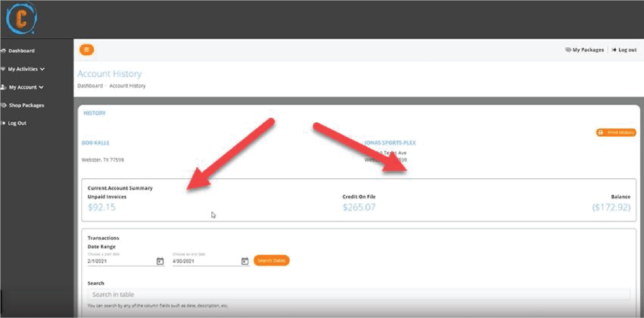Viewport: 644px width, 318px height.
Task: Click the Current Account Summary label
Action: [120, 188]
